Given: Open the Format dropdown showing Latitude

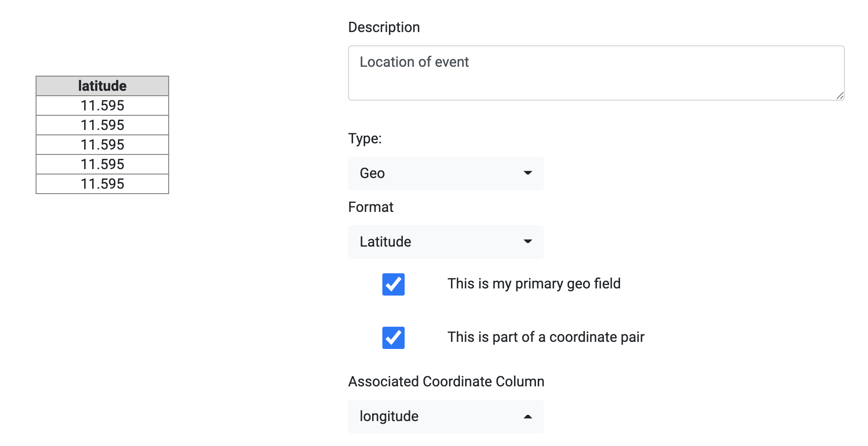Looking at the screenshot, I should point(446,242).
